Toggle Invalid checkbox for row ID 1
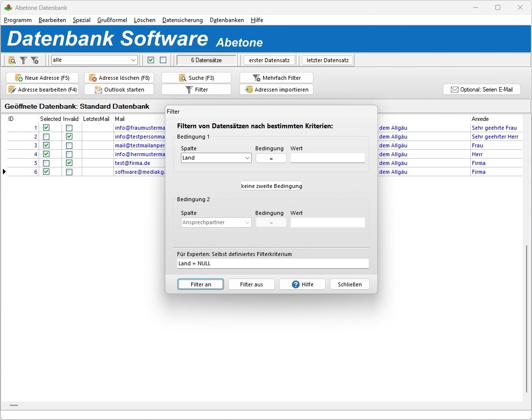This screenshot has height=420, width=532. [69, 128]
